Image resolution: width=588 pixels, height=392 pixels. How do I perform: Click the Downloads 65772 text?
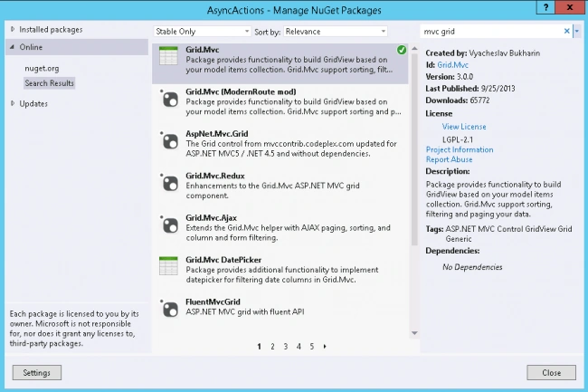458,100
